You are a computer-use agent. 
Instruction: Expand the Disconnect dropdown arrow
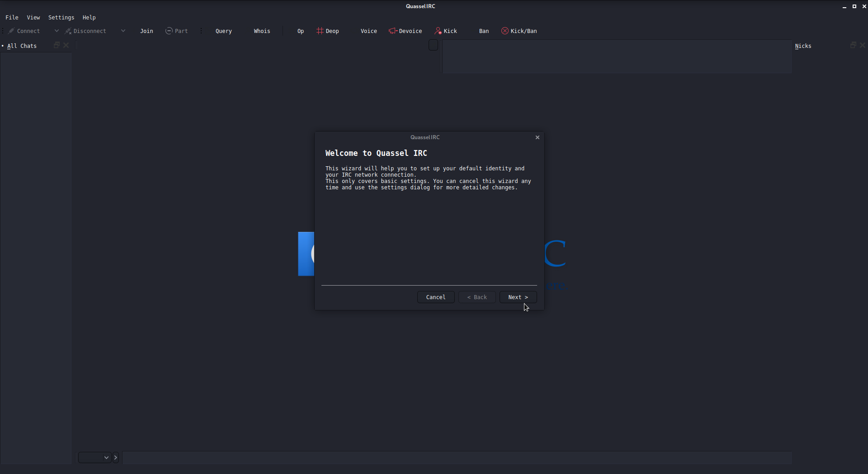[x=123, y=31]
